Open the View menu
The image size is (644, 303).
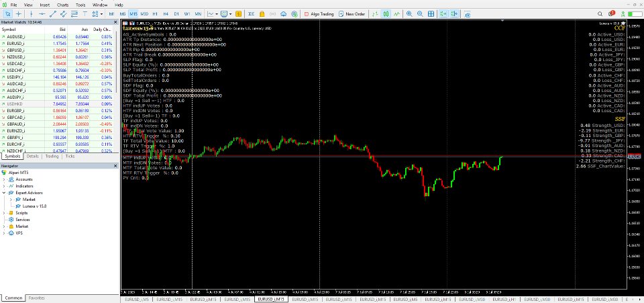pos(28,5)
